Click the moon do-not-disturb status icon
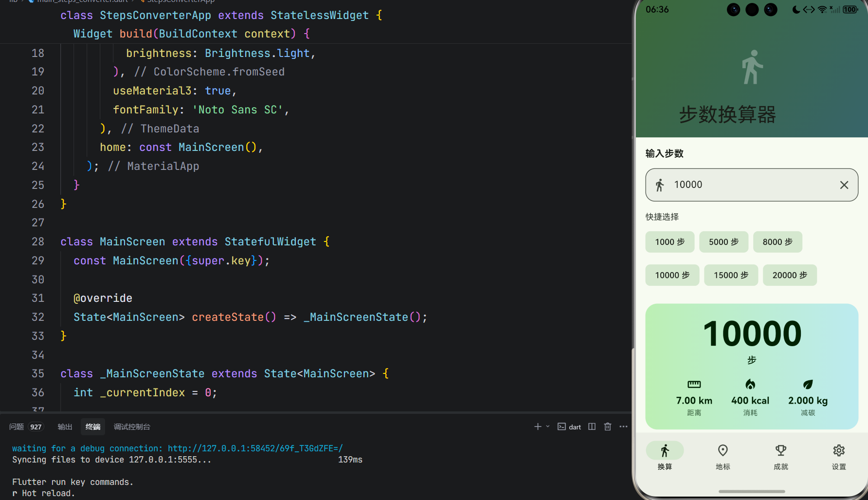Image resolution: width=868 pixels, height=500 pixels. tap(796, 9)
